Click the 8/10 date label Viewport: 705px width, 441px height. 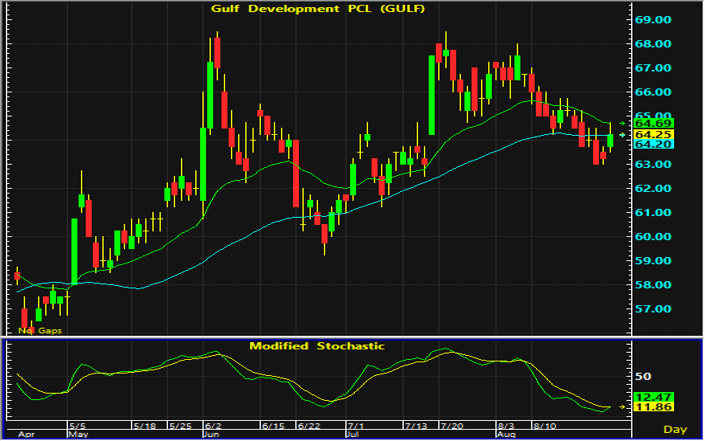pos(544,426)
